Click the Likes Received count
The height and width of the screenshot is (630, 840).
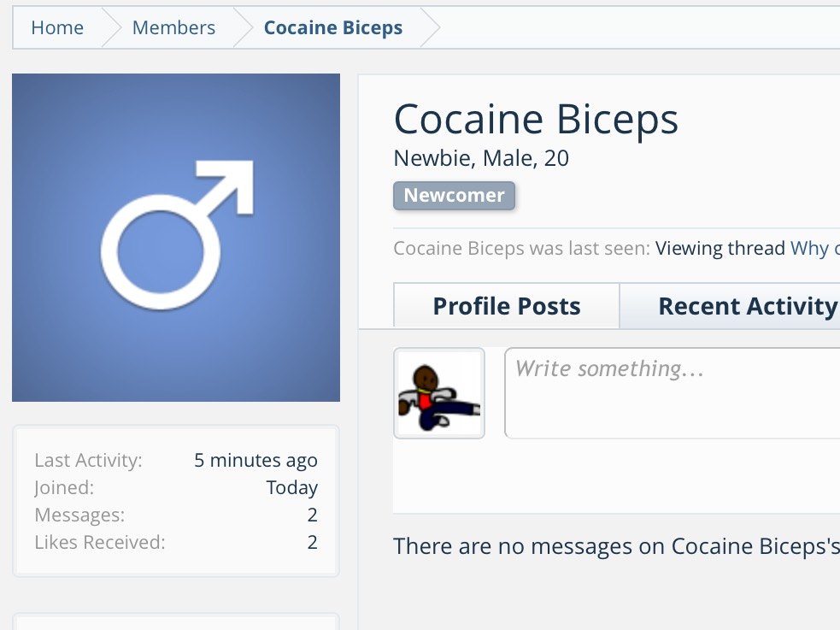(312, 542)
